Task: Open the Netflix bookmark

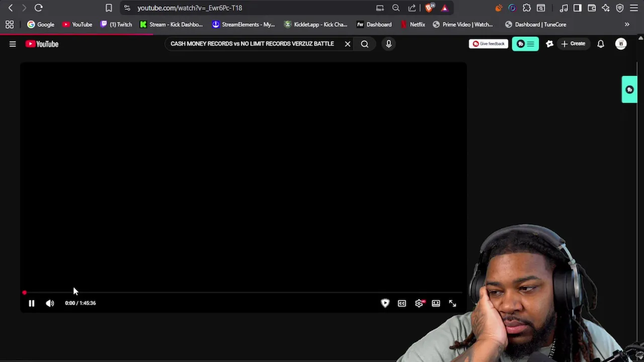Action: click(413, 24)
